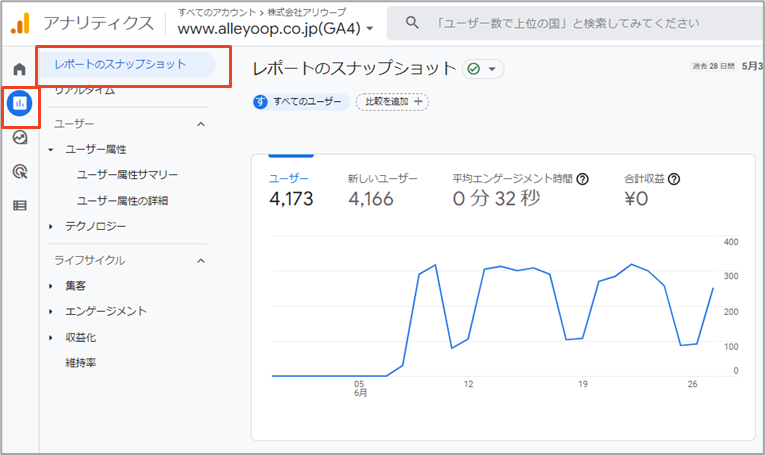This screenshot has width=765, height=455.
Task: Select the 新しいユーザー metric tab
Action: click(x=382, y=190)
